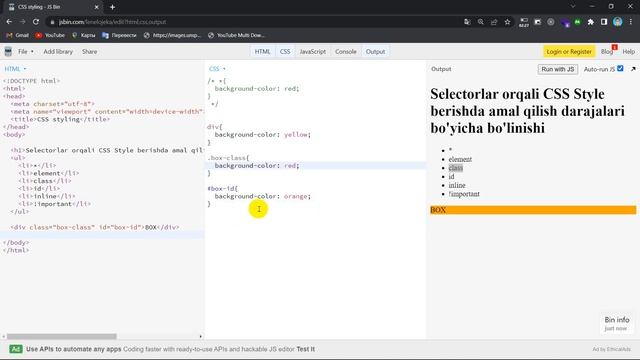The height and width of the screenshot is (360, 640).
Task: Click the Run with JS button
Action: (558, 69)
